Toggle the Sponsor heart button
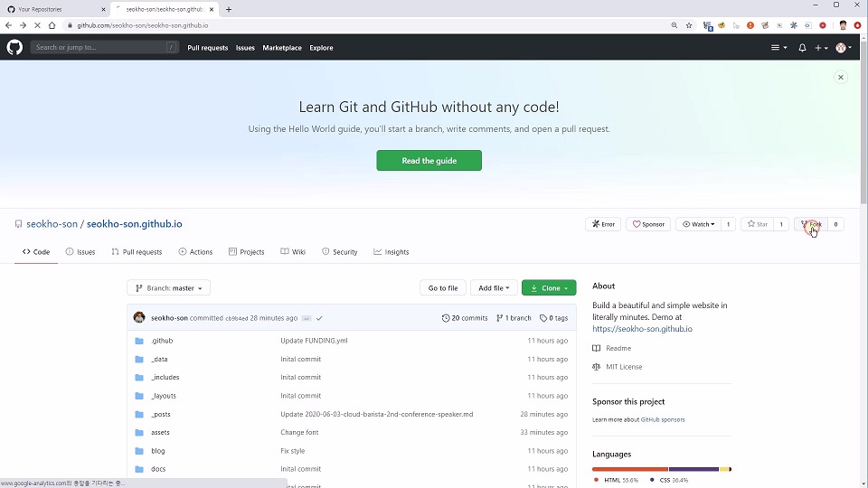 coord(648,224)
